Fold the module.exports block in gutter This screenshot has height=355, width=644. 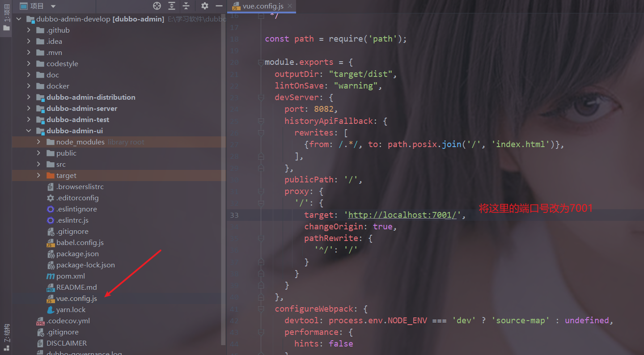(x=261, y=62)
